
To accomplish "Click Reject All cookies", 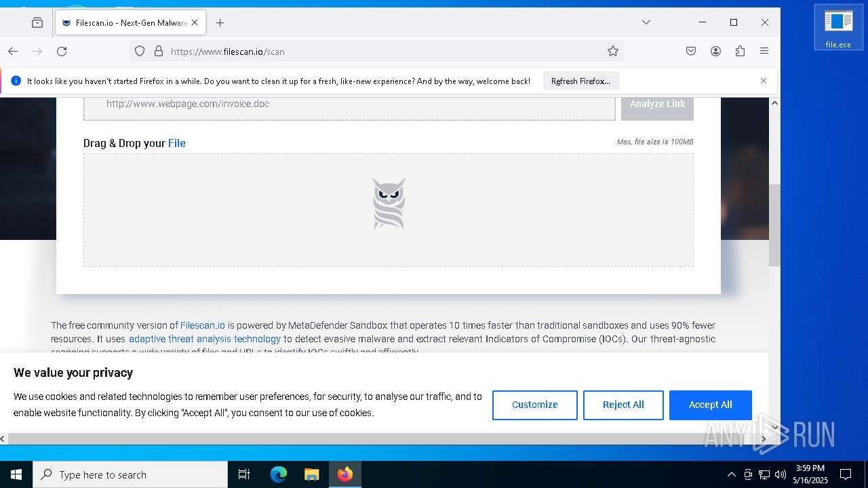I will [x=623, y=405].
